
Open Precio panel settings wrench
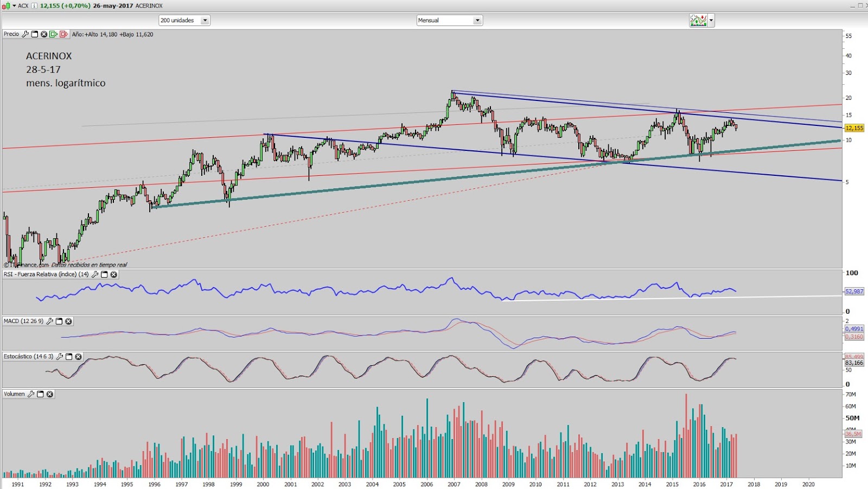click(x=25, y=34)
